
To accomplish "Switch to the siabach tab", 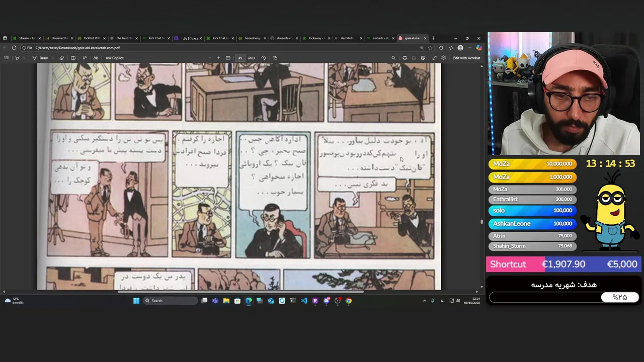I will coord(380,38).
